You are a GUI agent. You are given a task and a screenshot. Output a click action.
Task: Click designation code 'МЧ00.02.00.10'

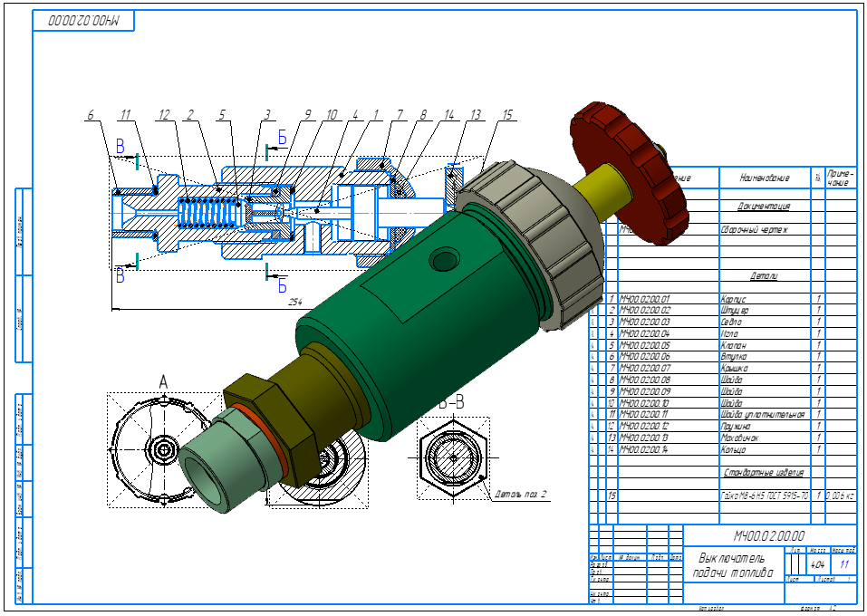pos(645,403)
